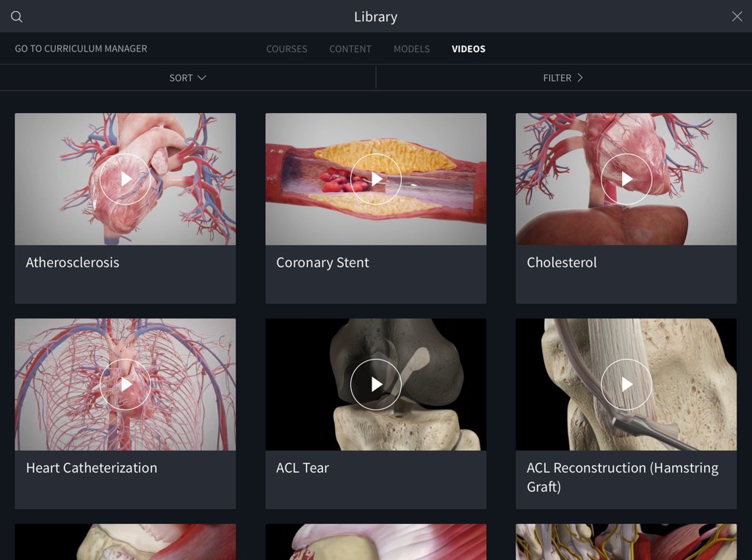Open the library search magnifier icon

click(17, 17)
